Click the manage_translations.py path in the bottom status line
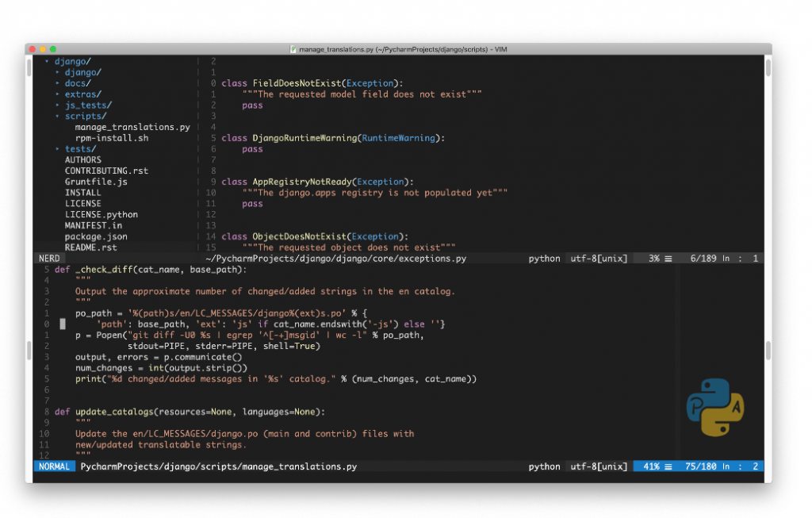 point(219,466)
